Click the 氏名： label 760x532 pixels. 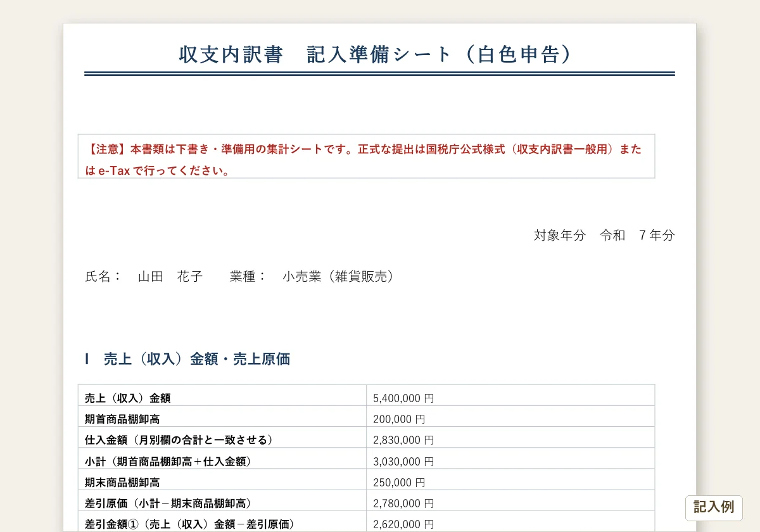coord(103,277)
